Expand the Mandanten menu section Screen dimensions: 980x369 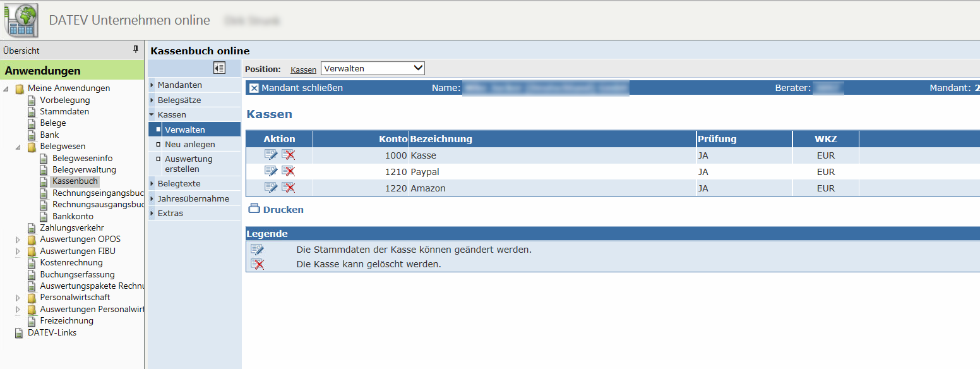tap(179, 85)
